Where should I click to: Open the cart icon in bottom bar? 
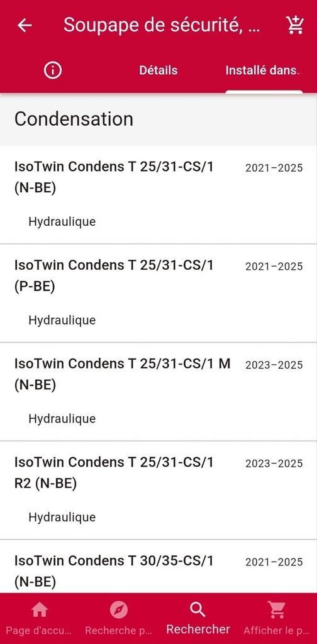(277, 610)
